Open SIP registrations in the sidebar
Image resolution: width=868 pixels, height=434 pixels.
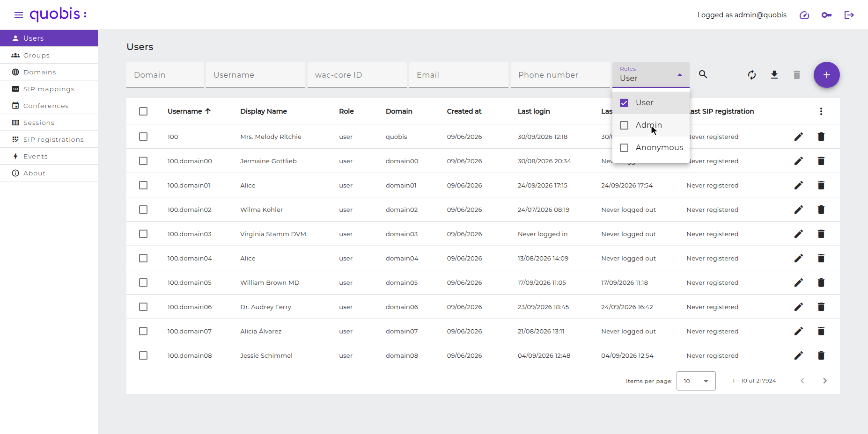tap(49, 139)
